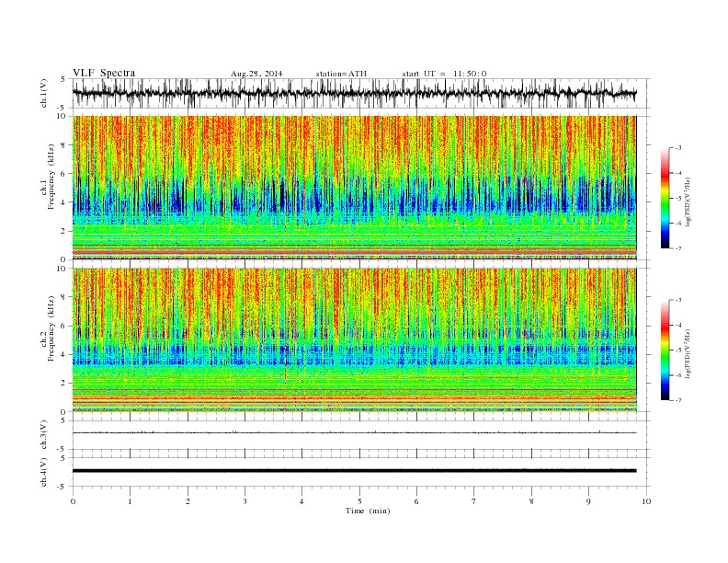Click the ch.1 voltage waveform trace
The width and height of the screenshot is (728, 563).
pyautogui.click(x=354, y=93)
